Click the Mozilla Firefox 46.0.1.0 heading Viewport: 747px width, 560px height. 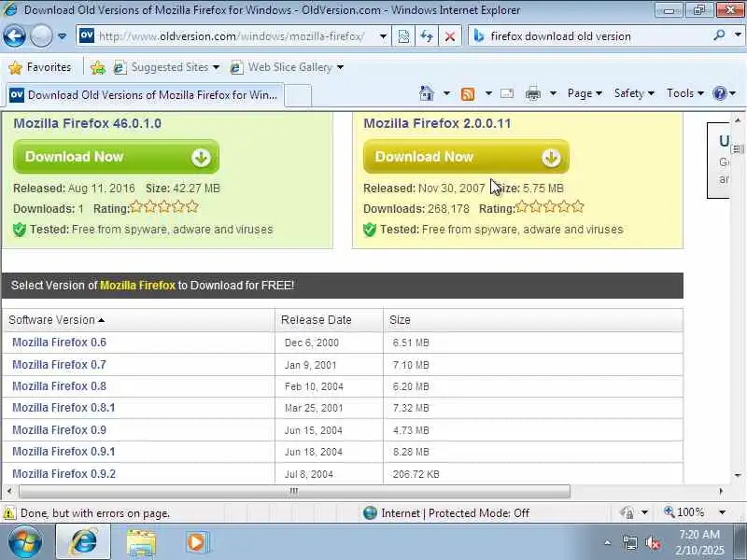click(87, 123)
